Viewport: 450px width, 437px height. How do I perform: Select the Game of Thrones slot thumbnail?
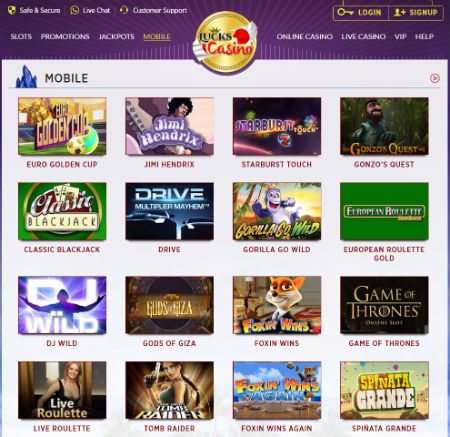[x=384, y=305]
